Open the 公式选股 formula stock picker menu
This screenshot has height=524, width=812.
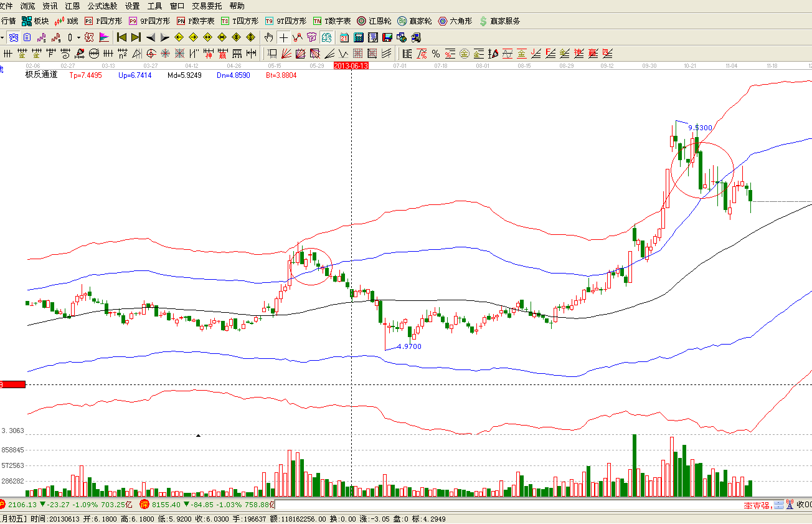101,6
